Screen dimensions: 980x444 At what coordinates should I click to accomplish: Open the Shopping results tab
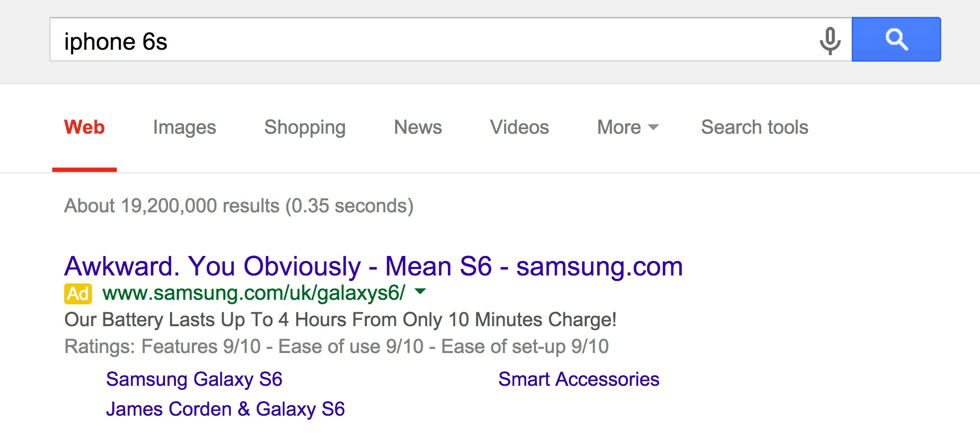click(x=304, y=127)
